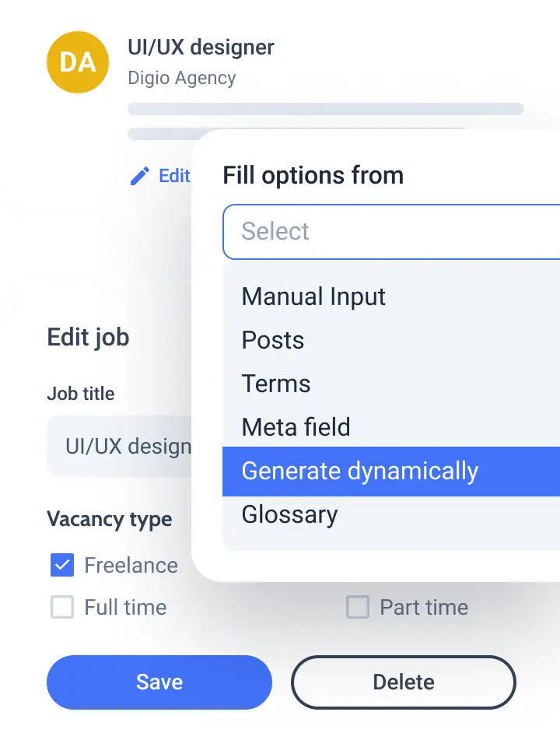Pick Terms in the dropdown list
This screenshot has width=560, height=747.
(x=276, y=384)
